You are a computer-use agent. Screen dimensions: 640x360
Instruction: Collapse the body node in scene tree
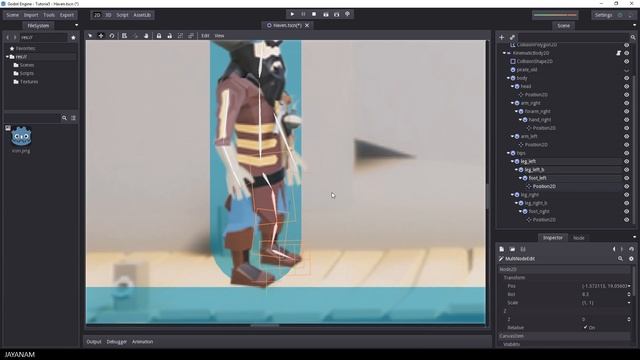coord(508,78)
